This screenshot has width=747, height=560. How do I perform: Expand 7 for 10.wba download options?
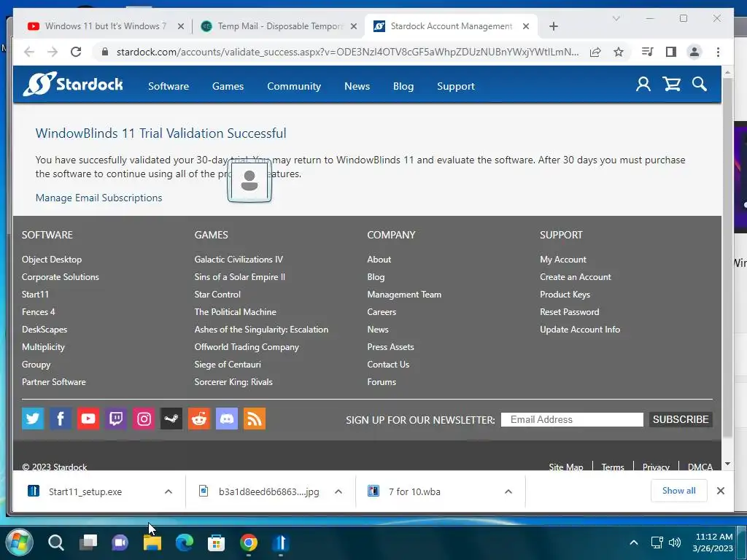[x=508, y=491]
